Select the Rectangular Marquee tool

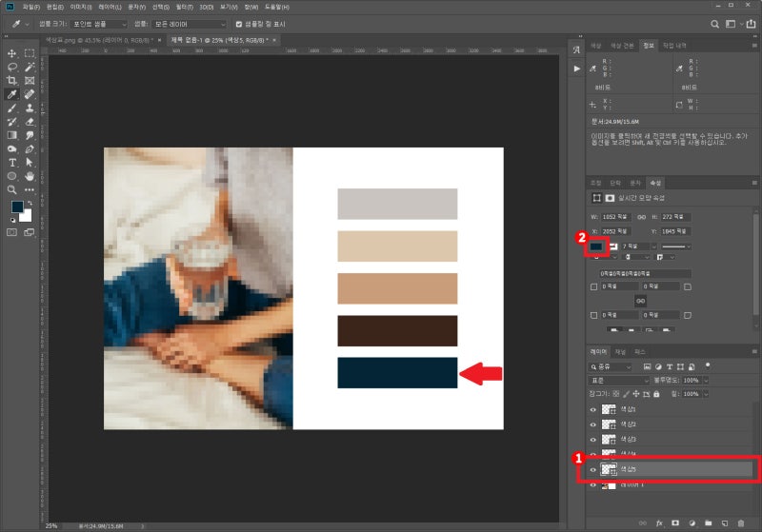tap(30, 53)
